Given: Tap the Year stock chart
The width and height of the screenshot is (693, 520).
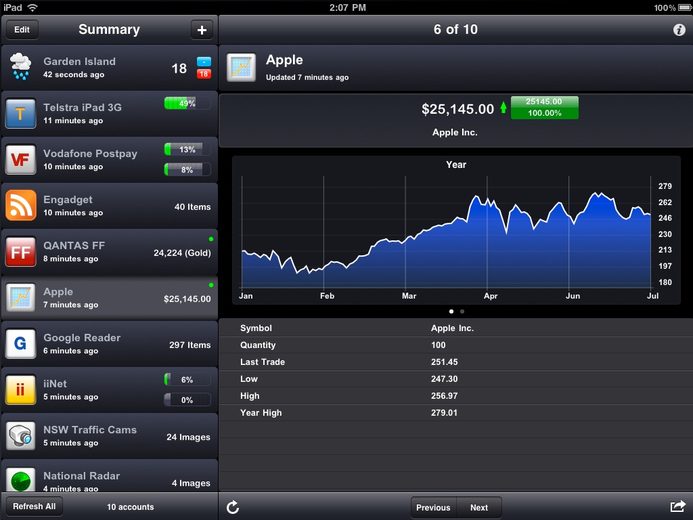Looking at the screenshot, I should 456,230.
